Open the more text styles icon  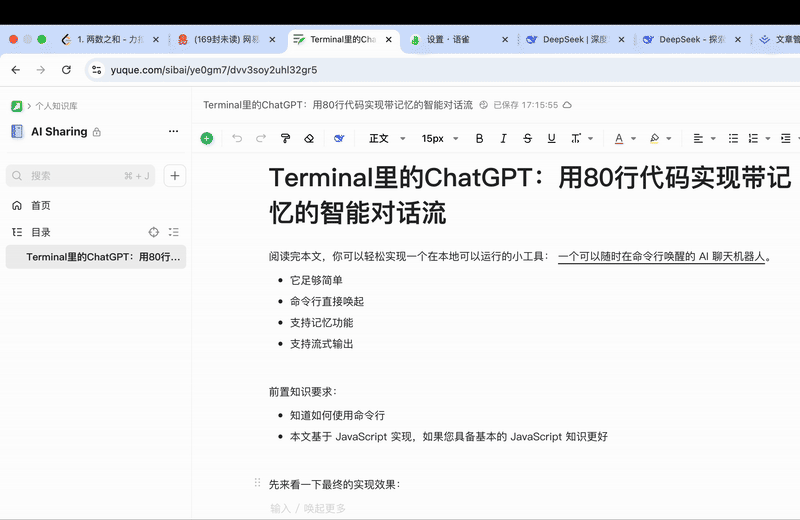(x=576, y=138)
